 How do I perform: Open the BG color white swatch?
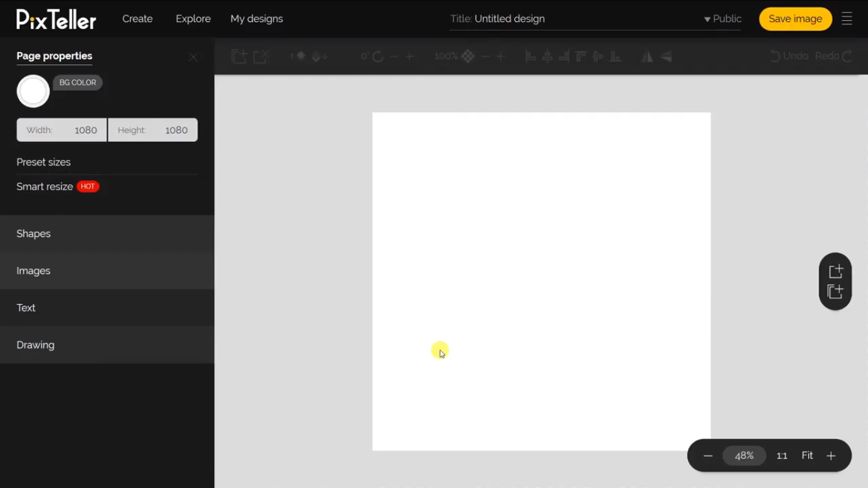33,91
